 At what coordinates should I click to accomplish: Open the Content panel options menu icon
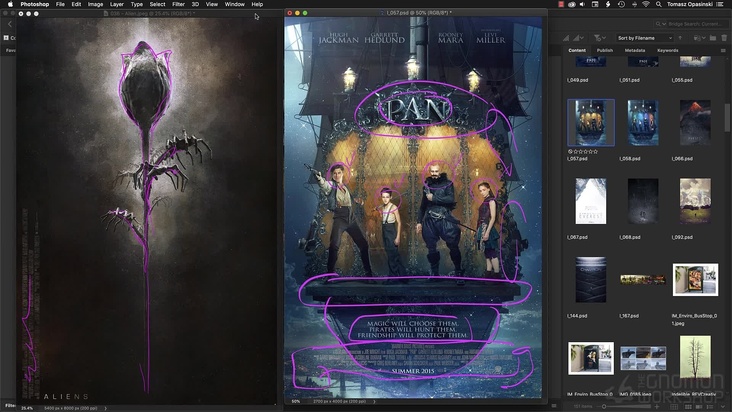click(x=723, y=50)
